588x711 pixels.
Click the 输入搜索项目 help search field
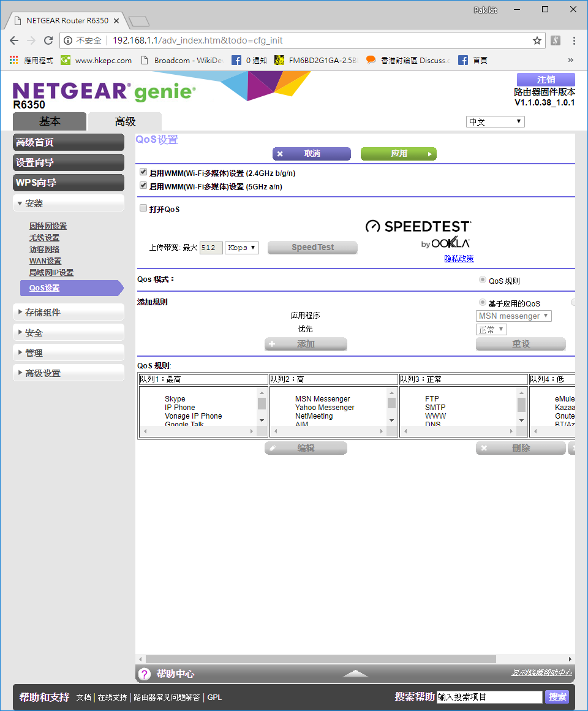pos(490,697)
